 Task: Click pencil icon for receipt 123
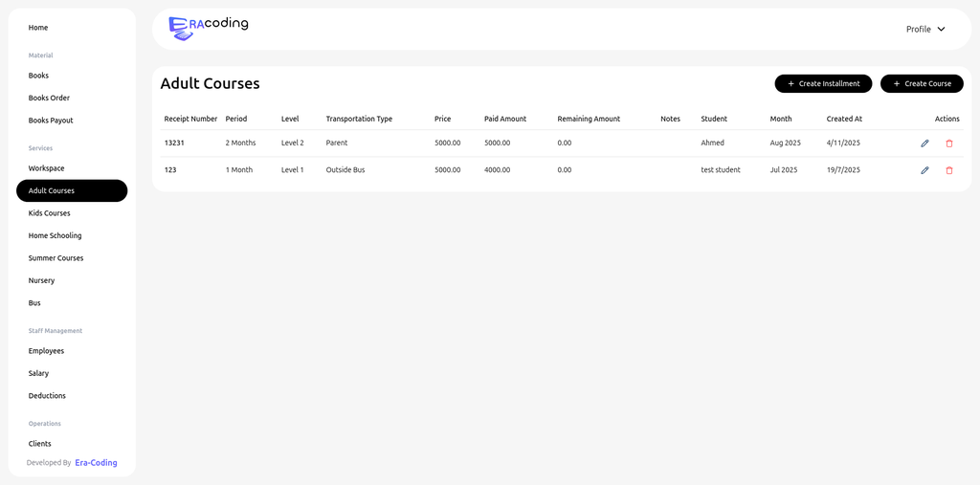pyautogui.click(x=924, y=170)
